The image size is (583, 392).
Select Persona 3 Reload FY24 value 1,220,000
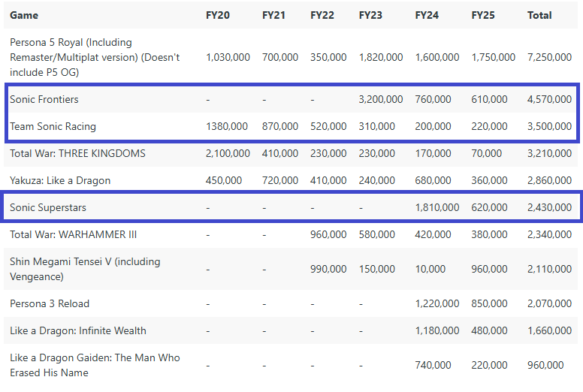pos(437,303)
